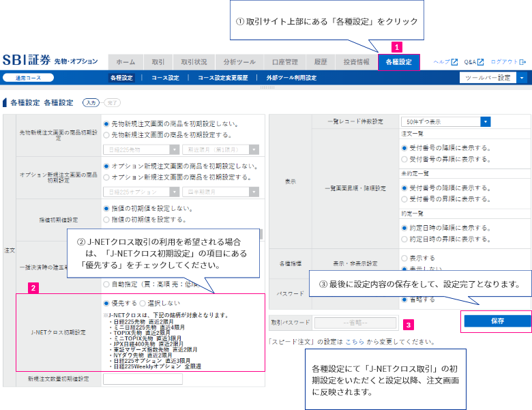Select 約定日時の昇順に表示する
The height and width of the screenshot is (410, 532).
tap(404, 239)
